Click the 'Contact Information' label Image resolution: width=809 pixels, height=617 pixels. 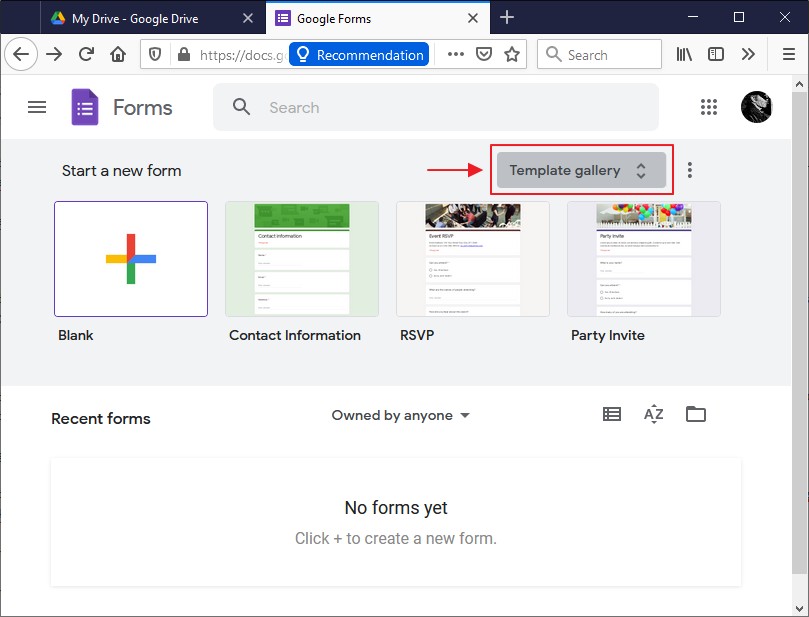[295, 335]
